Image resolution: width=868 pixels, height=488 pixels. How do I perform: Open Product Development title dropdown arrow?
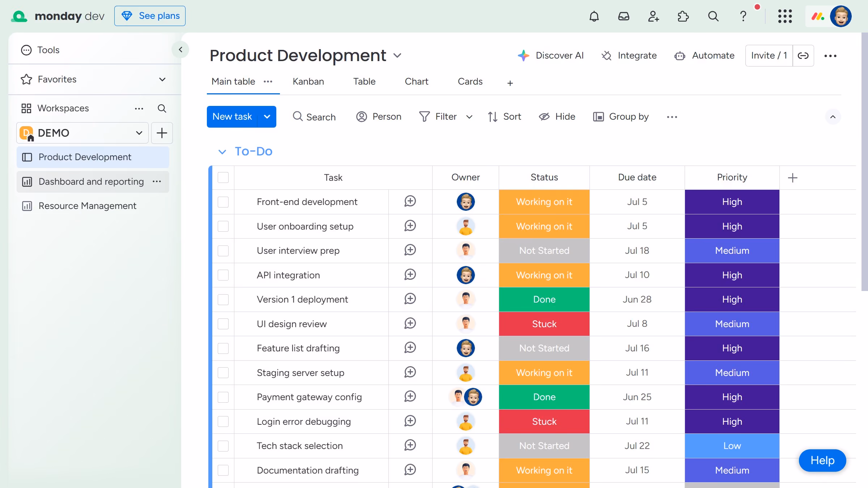[x=397, y=56]
